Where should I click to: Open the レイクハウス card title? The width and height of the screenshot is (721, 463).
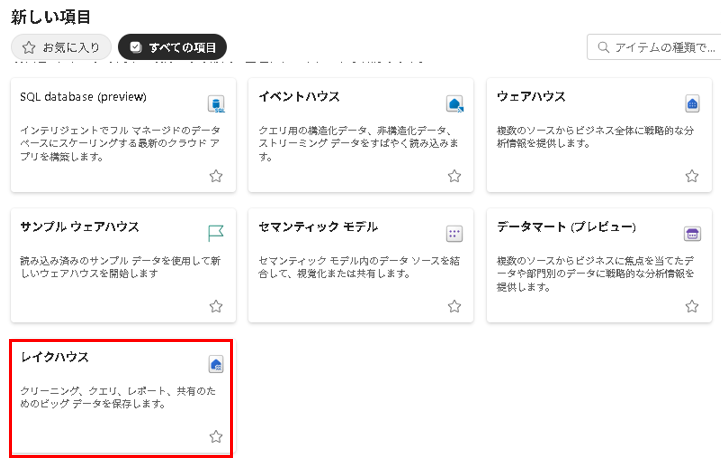click(x=55, y=357)
